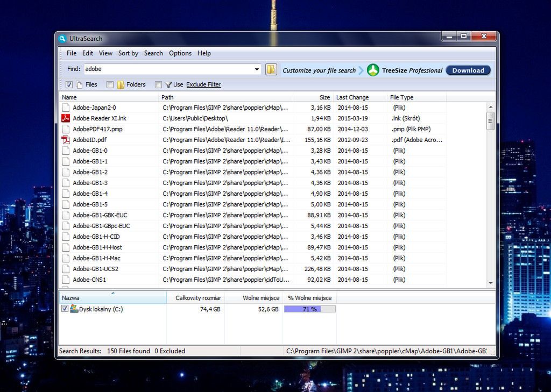Click into the Find text field
551x392 pixels.
click(168, 69)
